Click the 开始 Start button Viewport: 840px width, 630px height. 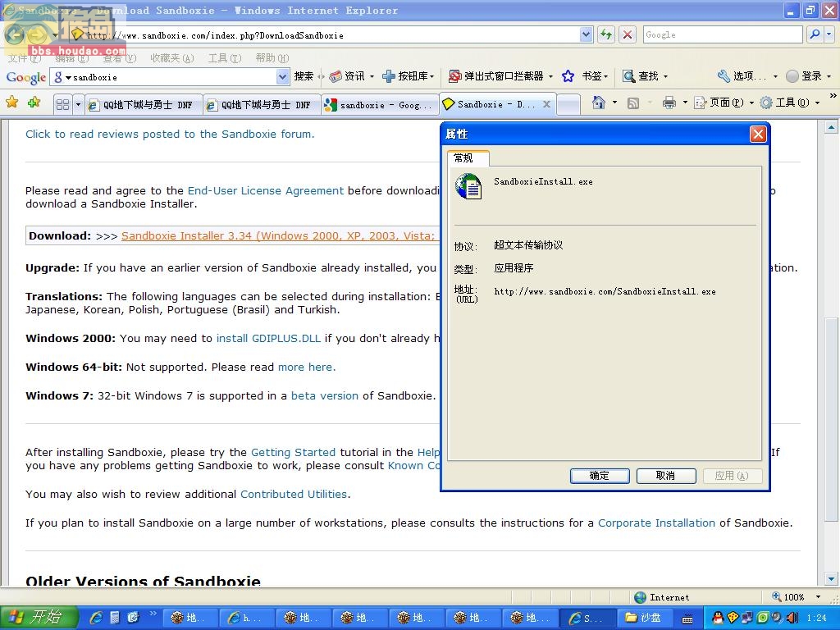(39, 618)
